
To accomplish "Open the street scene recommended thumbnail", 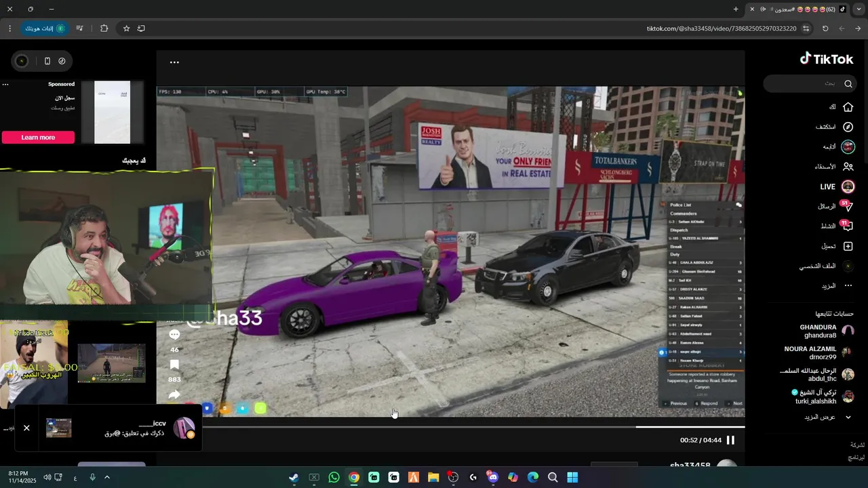I will click(111, 363).
